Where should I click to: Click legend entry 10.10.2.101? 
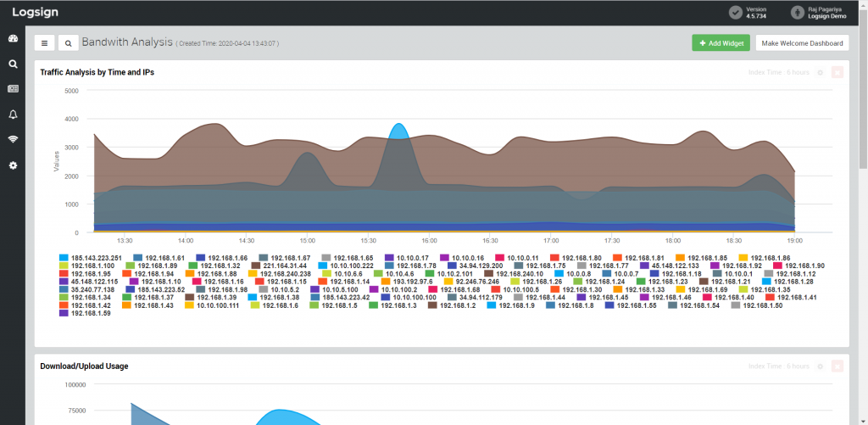click(x=449, y=274)
